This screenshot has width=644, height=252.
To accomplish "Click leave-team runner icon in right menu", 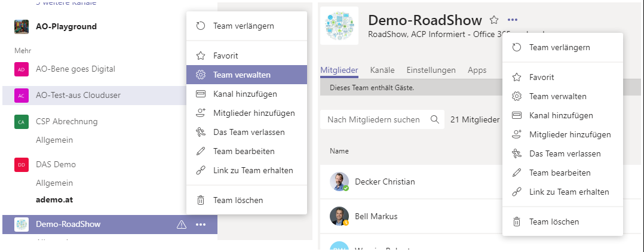I will [x=517, y=153].
